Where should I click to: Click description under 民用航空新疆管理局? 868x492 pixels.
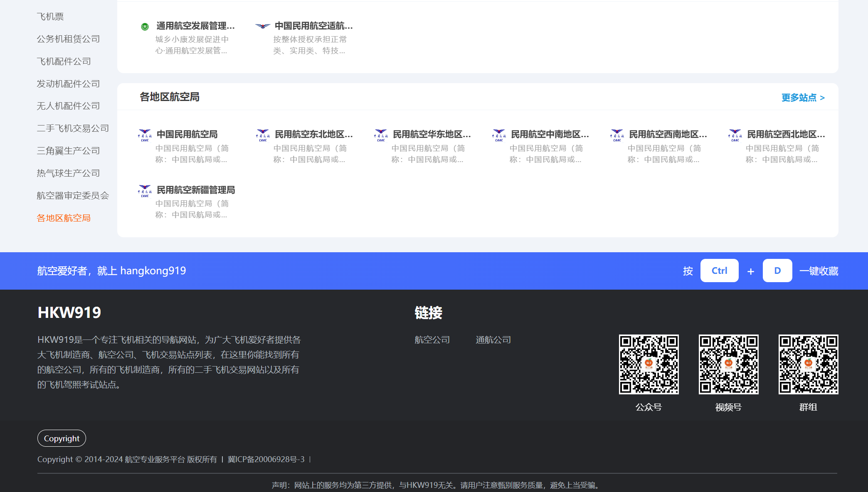pyautogui.click(x=192, y=209)
